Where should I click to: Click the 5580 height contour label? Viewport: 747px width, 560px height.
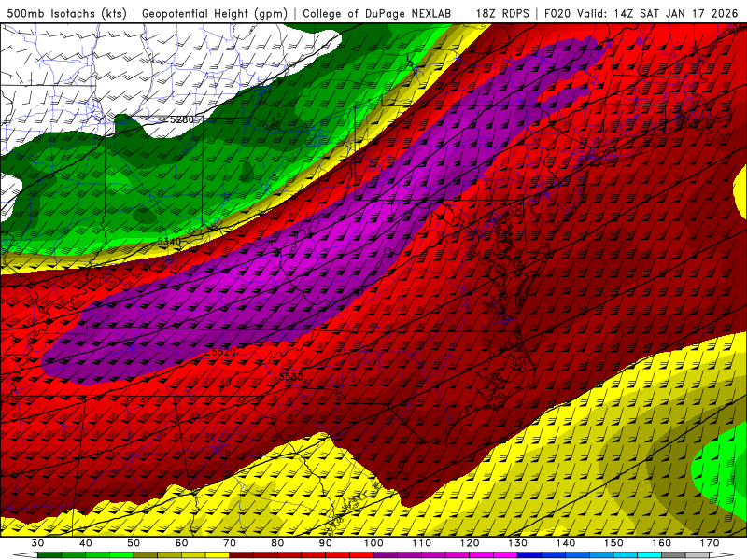click(290, 377)
